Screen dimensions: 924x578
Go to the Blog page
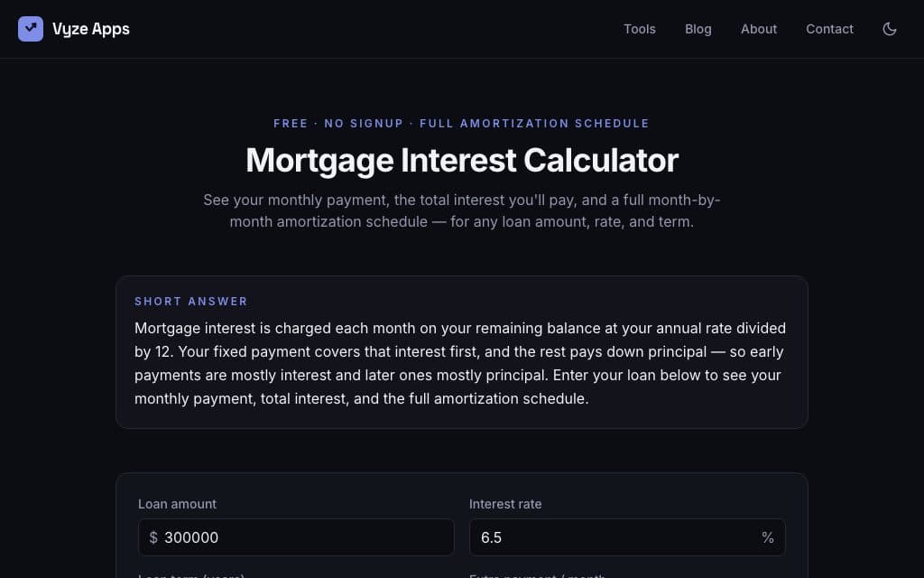coord(698,29)
